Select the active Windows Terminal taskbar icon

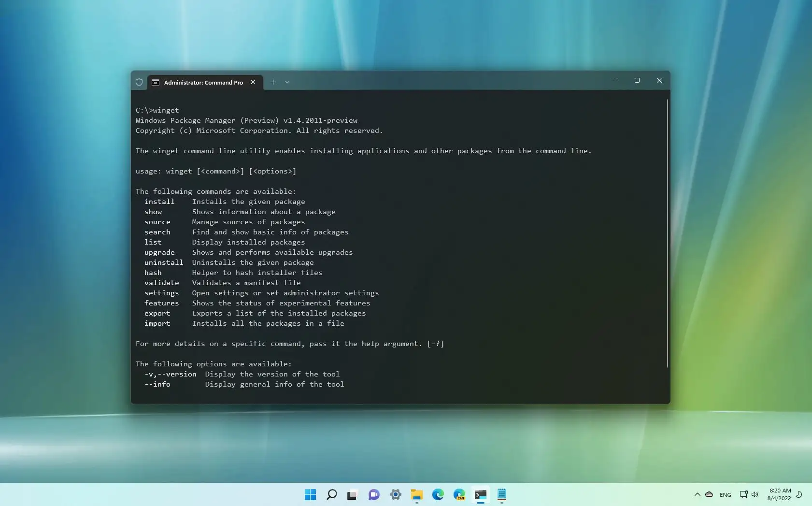click(x=481, y=495)
